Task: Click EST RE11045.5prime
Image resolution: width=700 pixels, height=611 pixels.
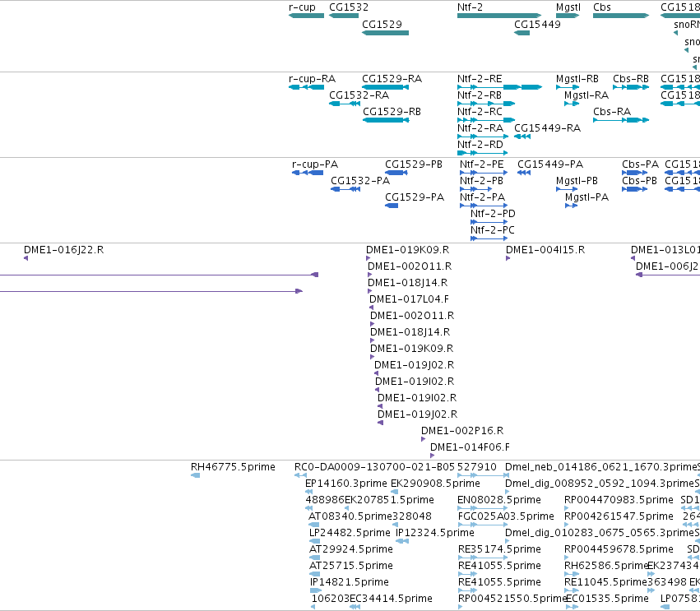Action: coord(572,591)
